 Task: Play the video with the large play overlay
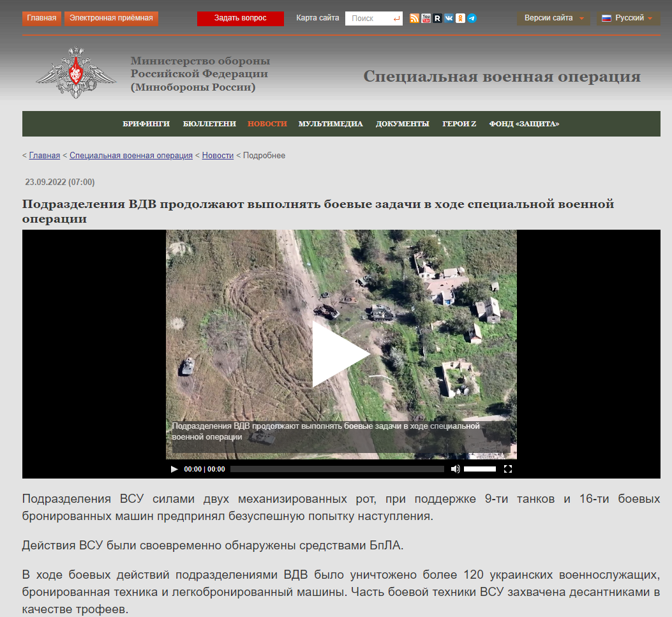[341, 354]
